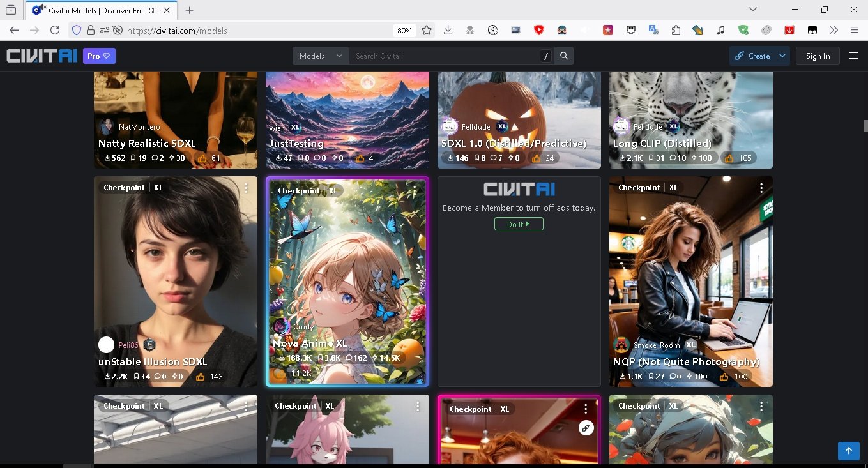Bookmark this page with the star icon
868x468 pixels.
click(x=427, y=30)
